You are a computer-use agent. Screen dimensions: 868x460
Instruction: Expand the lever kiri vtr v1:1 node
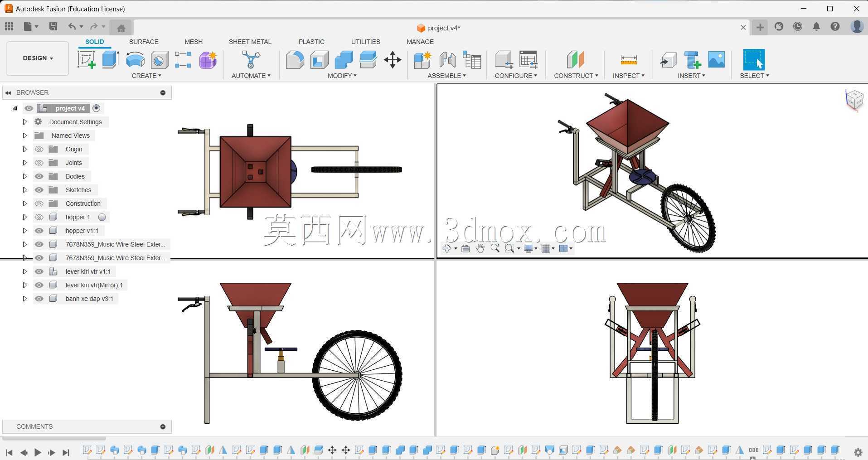coord(25,271)
